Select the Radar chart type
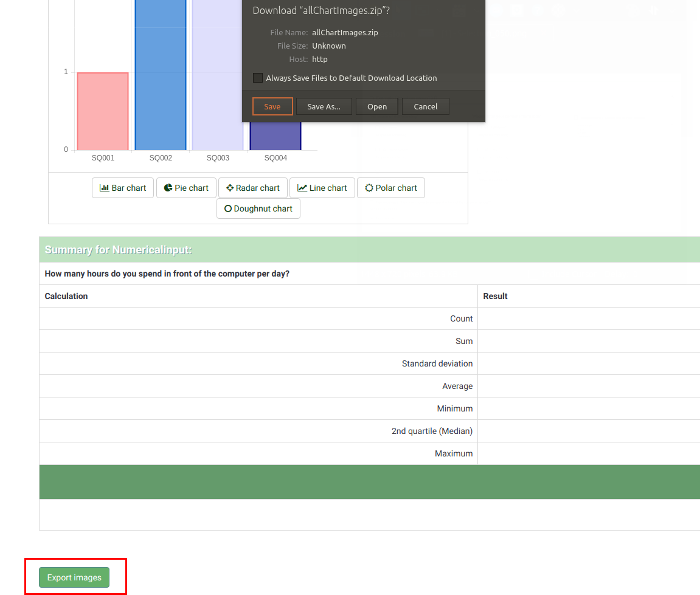The width and height of the screenshot is (700, 595). pyautogui.click(x=253, y=188)
